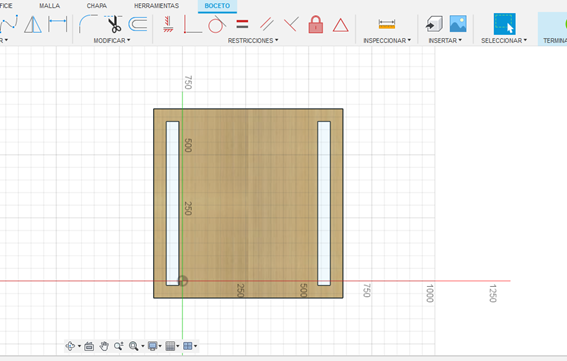Click the Viewports layout icon
The height and width of the screenshot is (361, 567).
coord(187,346)
